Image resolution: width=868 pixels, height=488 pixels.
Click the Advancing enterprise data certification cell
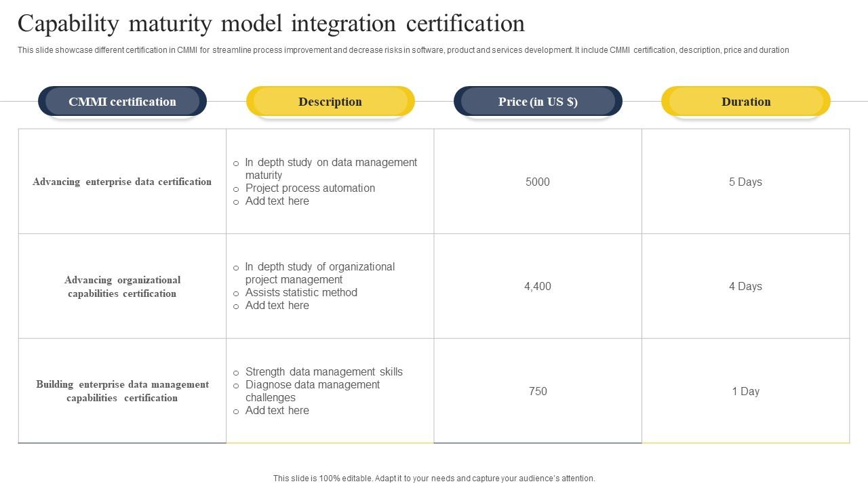click(122, 182)
